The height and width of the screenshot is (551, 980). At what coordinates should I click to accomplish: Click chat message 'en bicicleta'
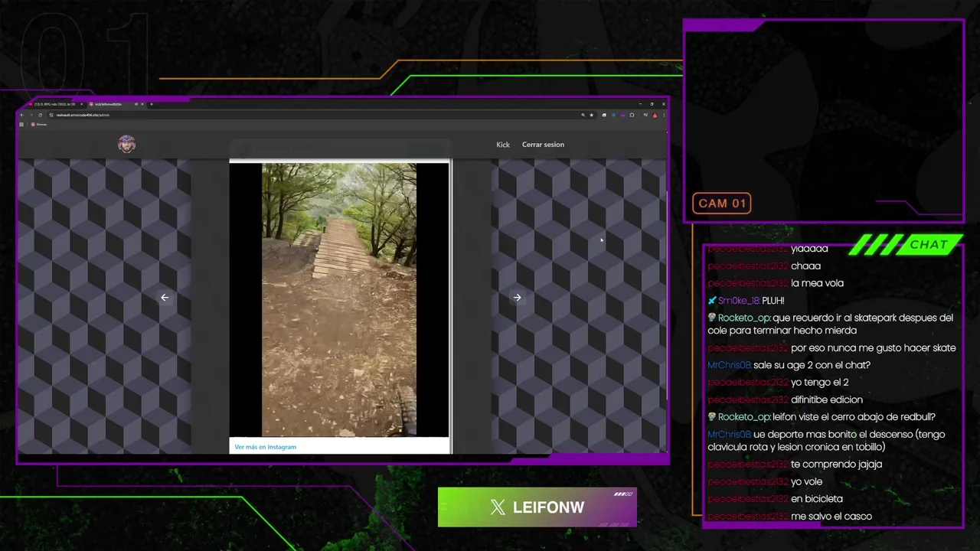[775, 499]
